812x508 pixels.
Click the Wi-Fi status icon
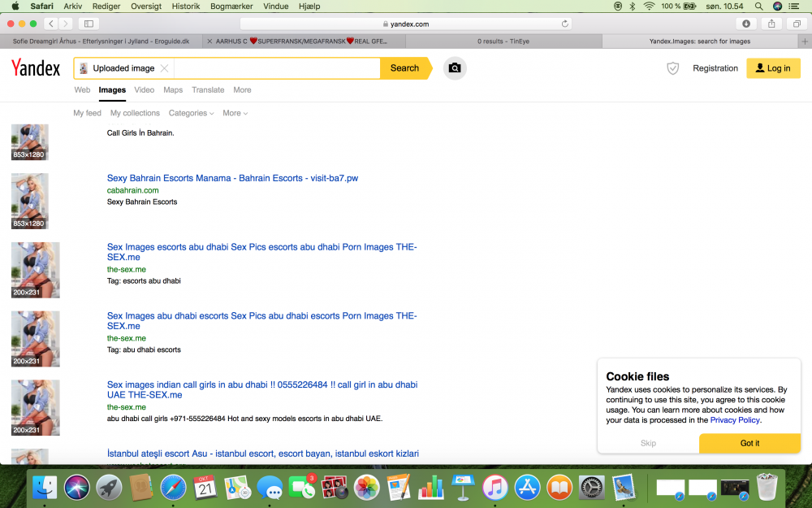point(649,7)
